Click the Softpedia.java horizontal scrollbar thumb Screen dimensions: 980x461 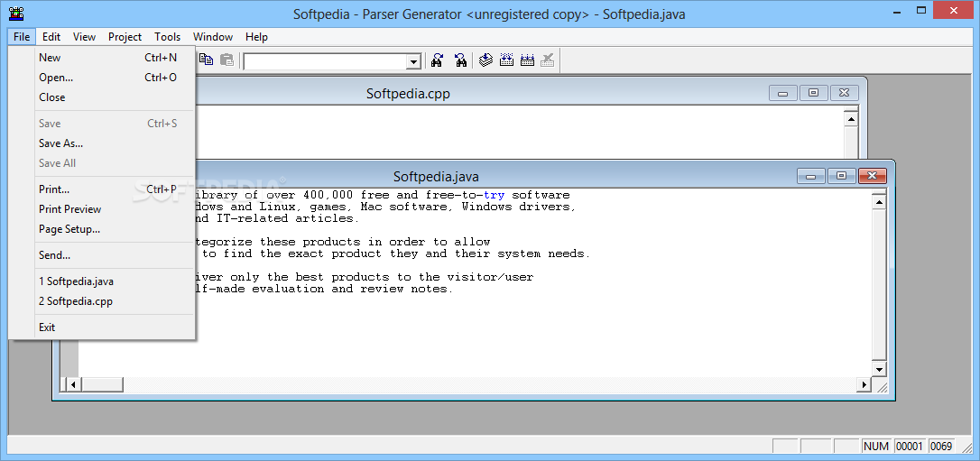pos(101,385)
